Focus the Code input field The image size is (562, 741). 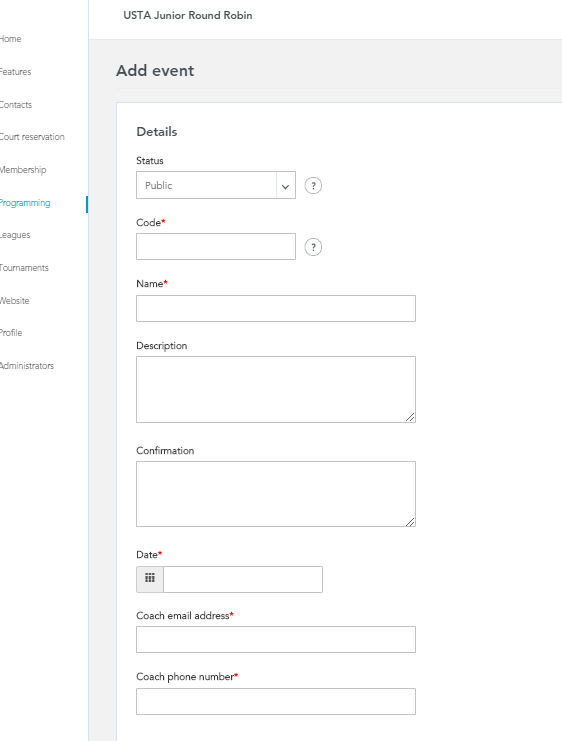tap(216, 246)
